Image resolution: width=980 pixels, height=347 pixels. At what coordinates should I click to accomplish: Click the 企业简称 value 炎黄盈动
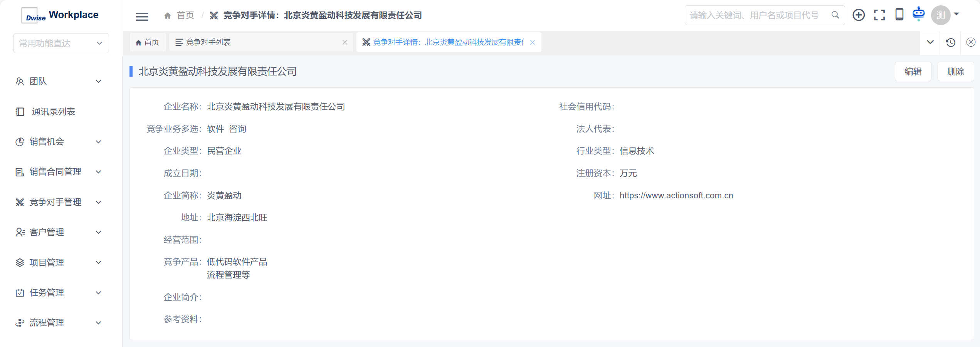[224, 196]
